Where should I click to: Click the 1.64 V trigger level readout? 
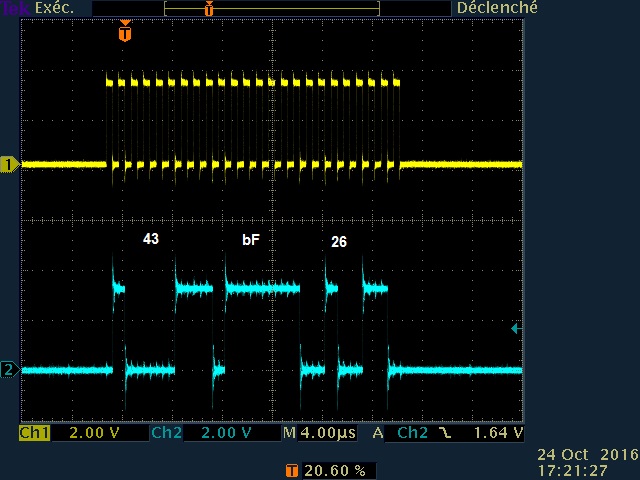point(498,433)
